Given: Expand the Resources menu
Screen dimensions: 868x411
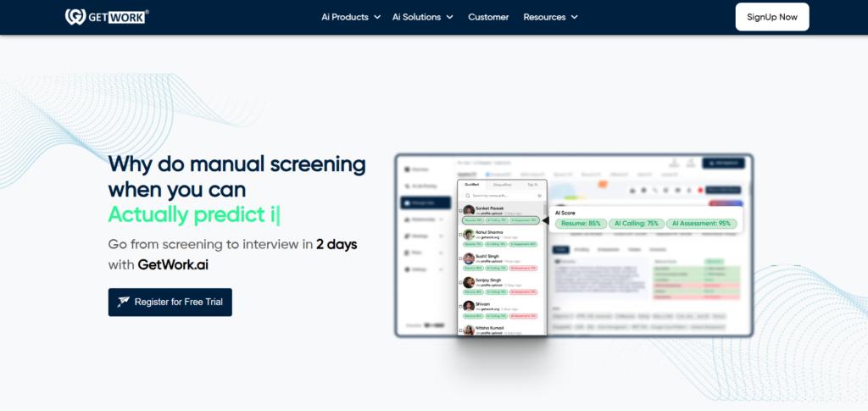Looking at the screenshot, I should [550, 17].
